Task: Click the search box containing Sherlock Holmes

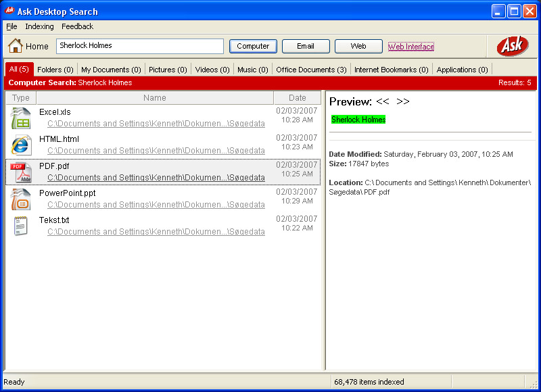Action: click(140, 46)
